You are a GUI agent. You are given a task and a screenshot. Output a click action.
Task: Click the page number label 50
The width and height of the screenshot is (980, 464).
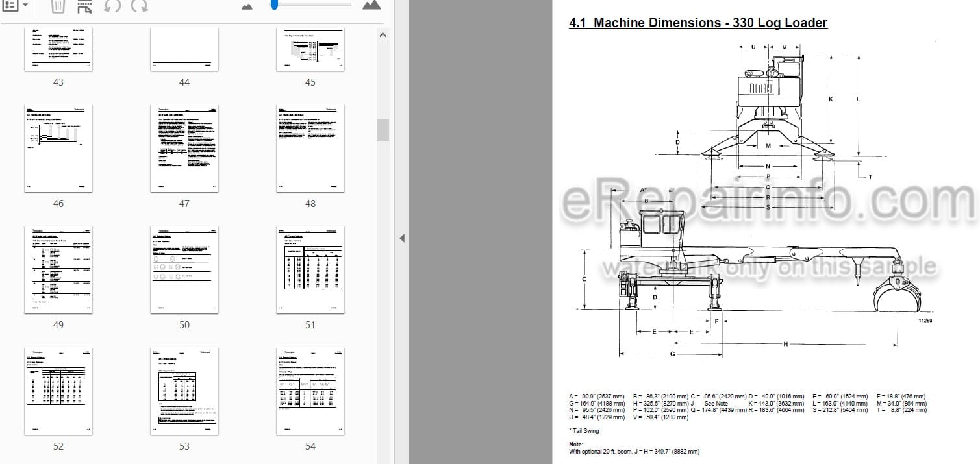[x=184, y=324]
